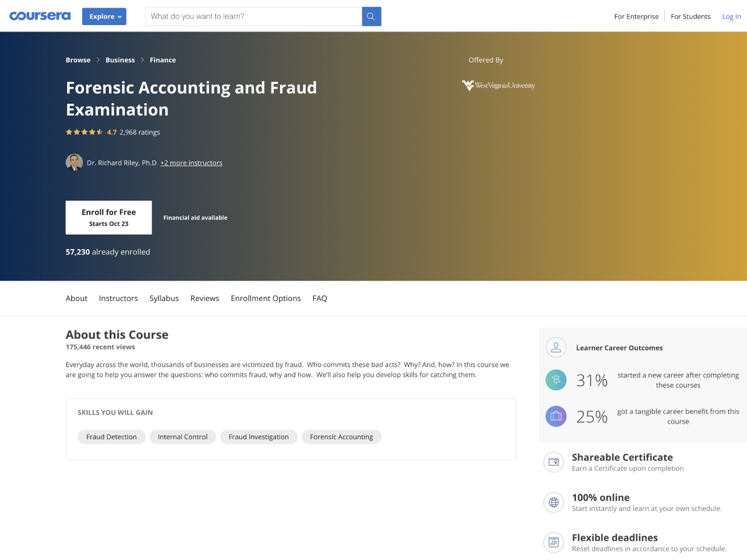This screenshot has height=560, width=747.
Task: Click the 175,446 recent views text
Action: 100,347
